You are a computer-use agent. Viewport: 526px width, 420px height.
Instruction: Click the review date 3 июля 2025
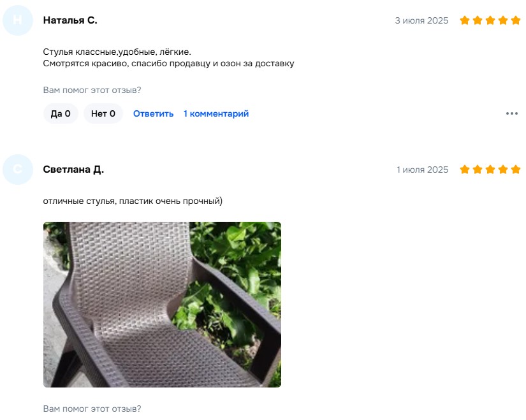coord(421,20)
